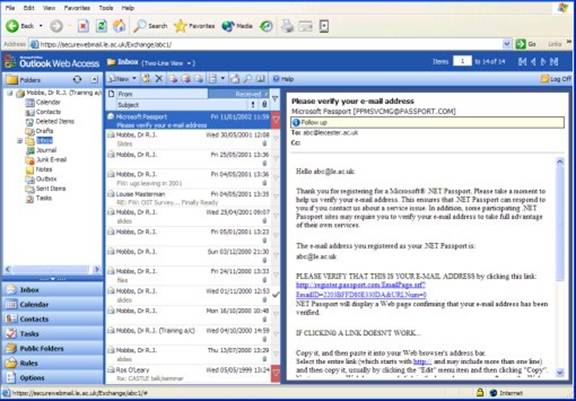Open the Junk E-mail folder
The width and height of the screenshot is (576, 401).
[x=46, y=160]
